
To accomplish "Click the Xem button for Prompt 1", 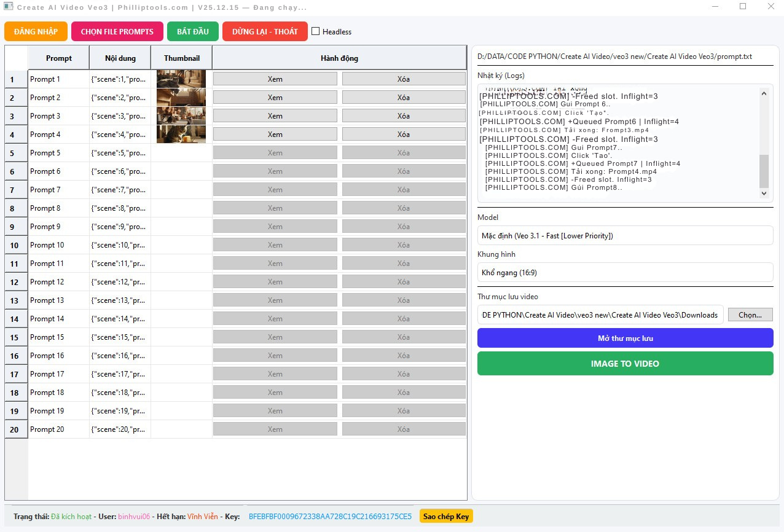I will (275, 79).
